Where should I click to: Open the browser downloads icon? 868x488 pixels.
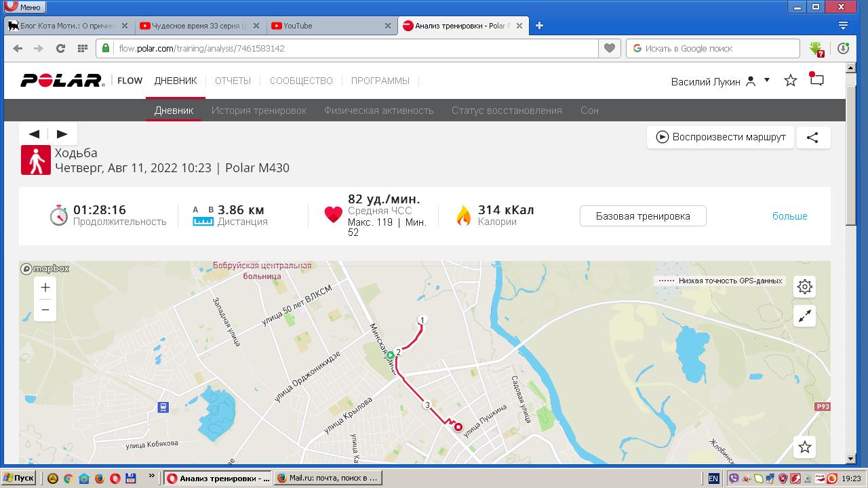(843, 48)
